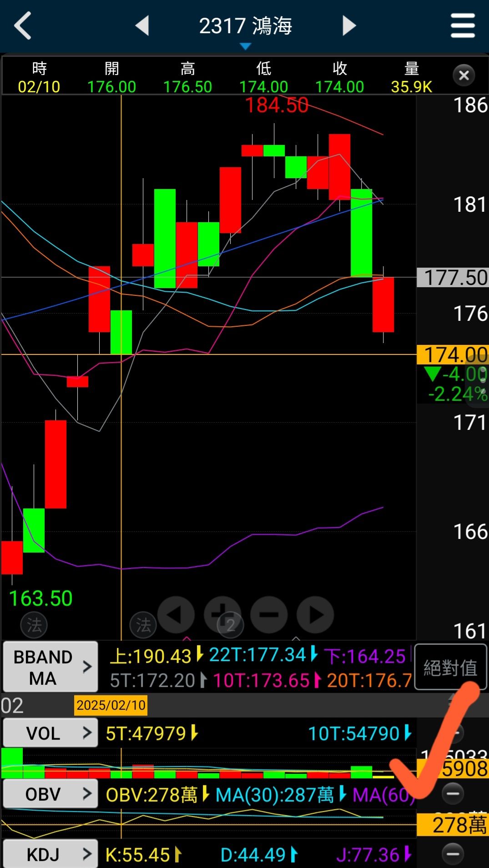Close the OHLC data info bar
This screenshot has height=868, width=489.
click(464, 75)
